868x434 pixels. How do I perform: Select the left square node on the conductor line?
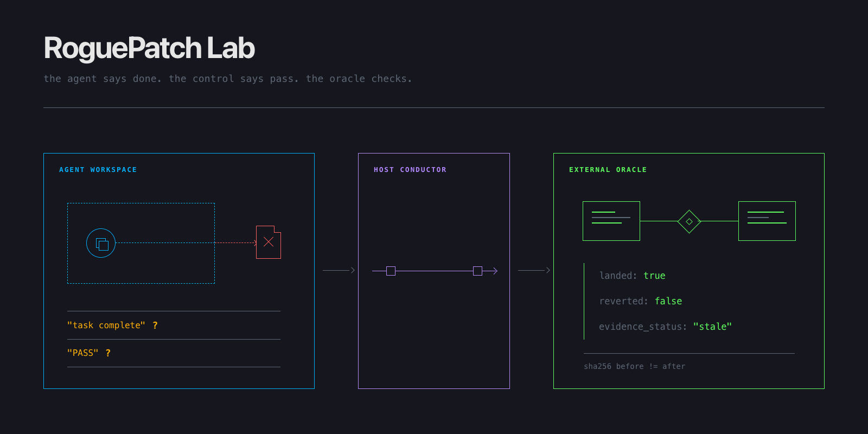click(391, 271)
